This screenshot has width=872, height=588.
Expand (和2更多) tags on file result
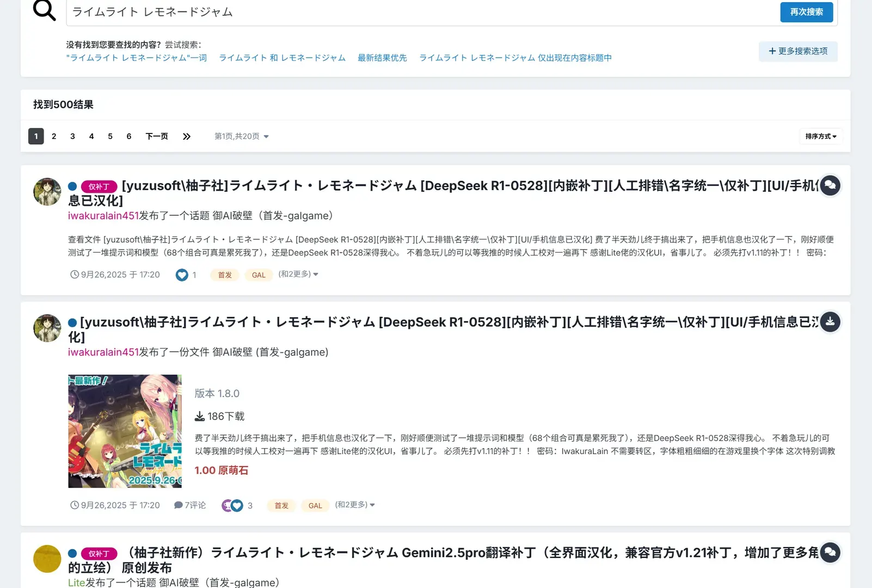tap(355, 505)
